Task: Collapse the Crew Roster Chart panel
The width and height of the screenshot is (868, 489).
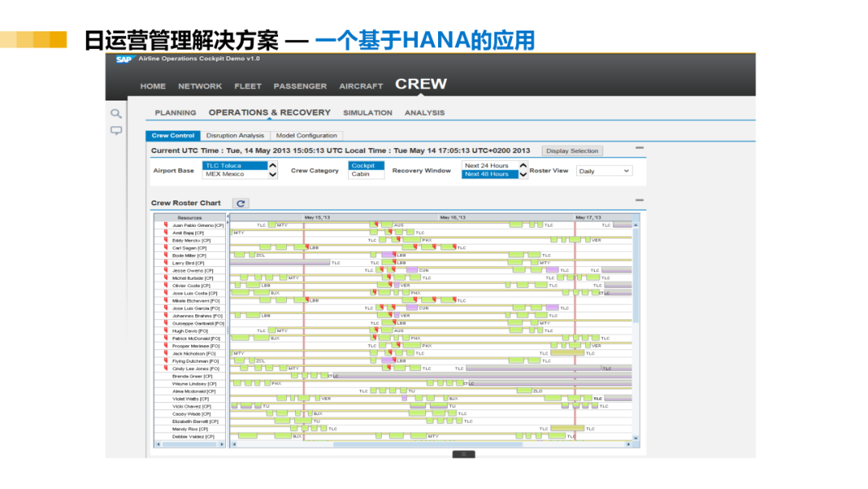Action: [640, 200]
